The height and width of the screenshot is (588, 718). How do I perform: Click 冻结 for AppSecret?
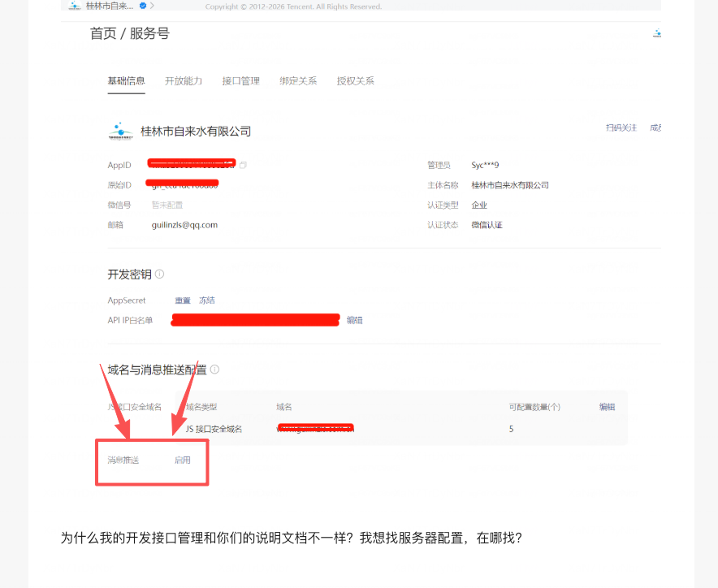207,300
